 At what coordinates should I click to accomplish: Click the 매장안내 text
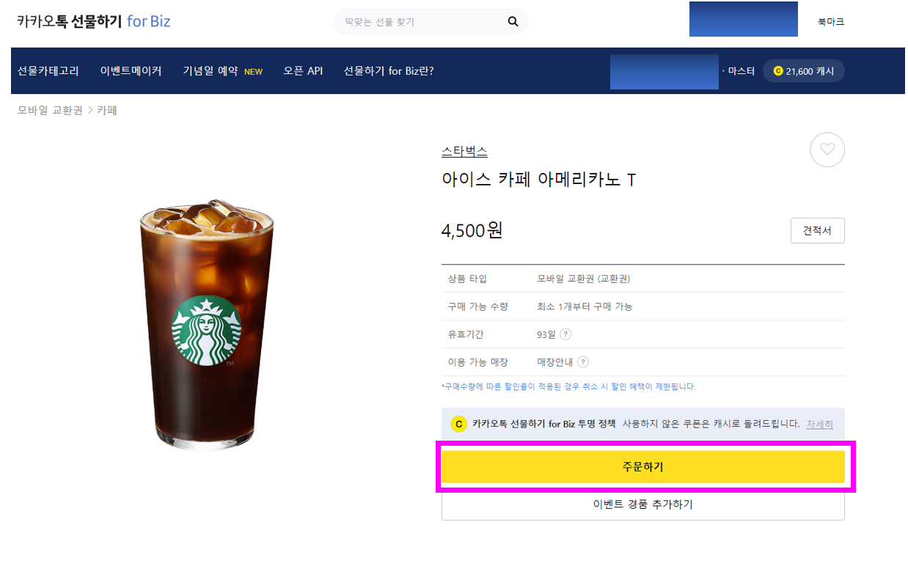pyautogui.click(x=555, y=362)
